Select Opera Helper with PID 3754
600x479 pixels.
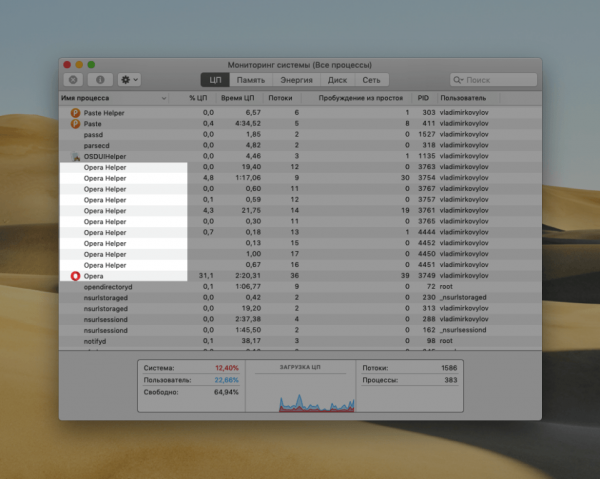(300, 178)
